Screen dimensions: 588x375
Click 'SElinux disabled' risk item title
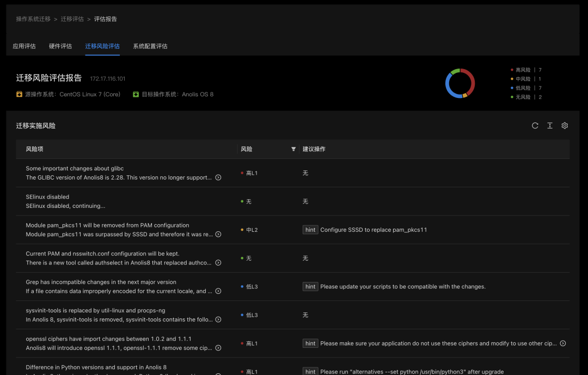pyautogui.click(x=47, y=197)
